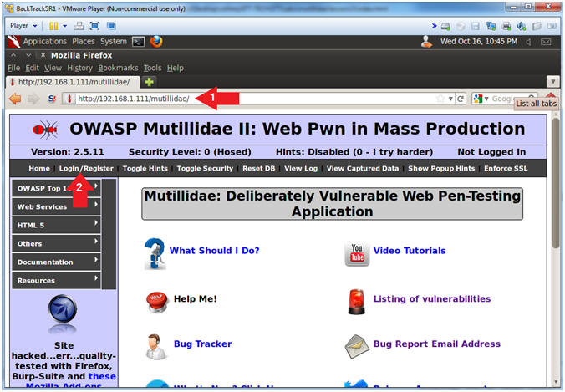
Task: Click the VMware printer device icon
Action: (x=506, y=26)
